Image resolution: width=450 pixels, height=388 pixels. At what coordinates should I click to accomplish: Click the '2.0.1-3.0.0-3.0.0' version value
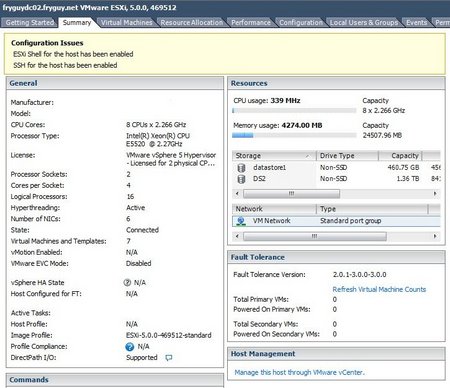(360, 275)
